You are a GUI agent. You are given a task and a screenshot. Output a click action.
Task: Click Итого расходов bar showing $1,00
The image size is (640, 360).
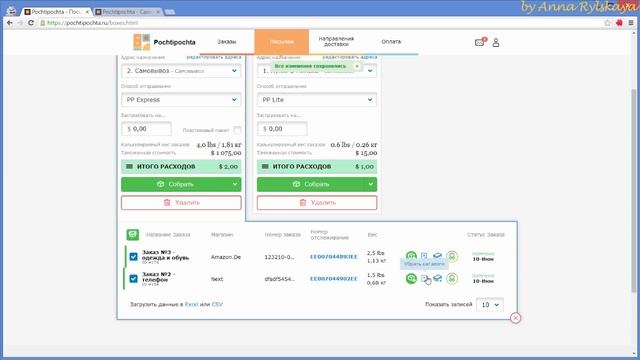[317, 167]
